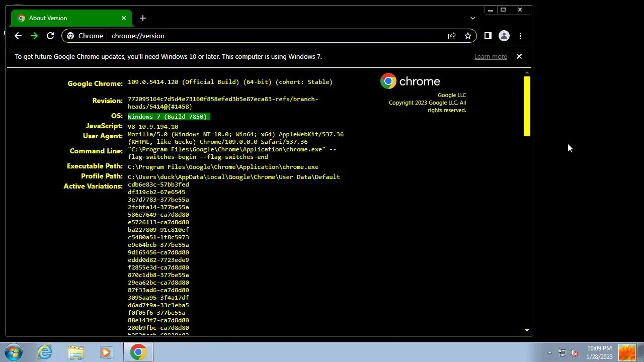Screen dimensions: 644x362
Task: Click variation eddd0d82-7723ede9
Action: pyautogui.click(x=158, y=260)
